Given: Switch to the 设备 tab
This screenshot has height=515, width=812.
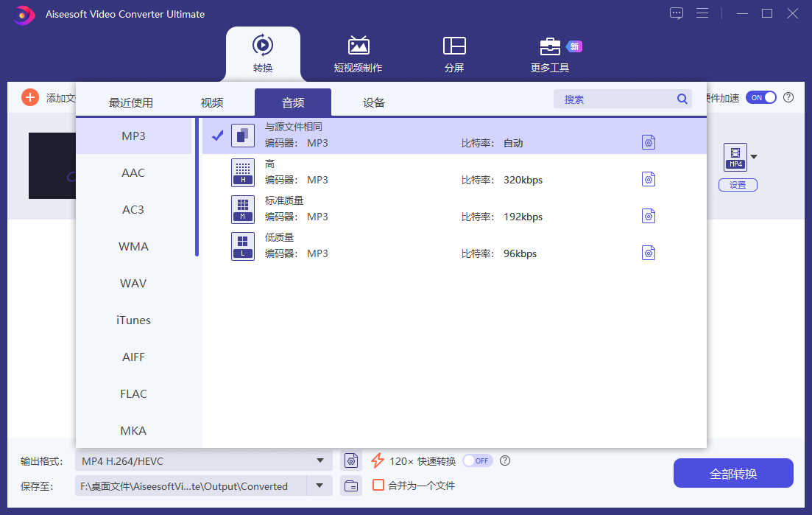Looking at the screenshot, I should (x=373, y=102).
